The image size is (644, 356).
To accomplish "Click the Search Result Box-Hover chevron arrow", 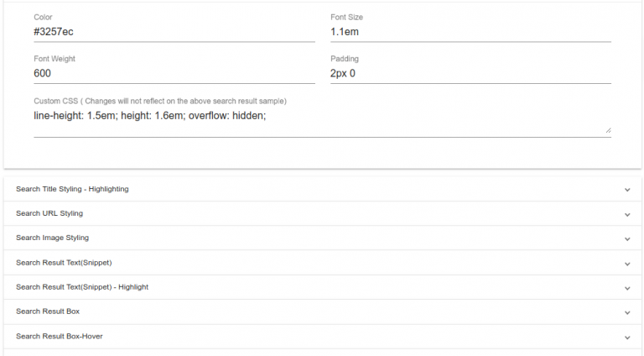I will (x=627, y=338).
